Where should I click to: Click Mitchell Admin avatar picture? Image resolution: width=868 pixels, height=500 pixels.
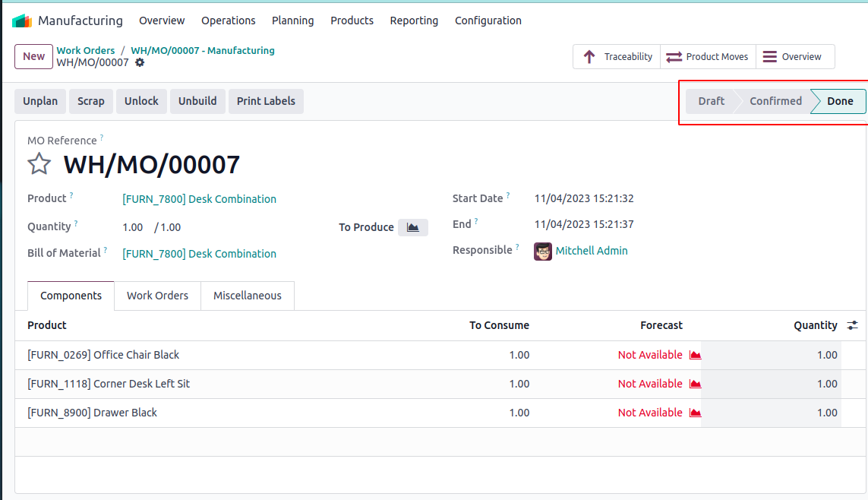(x=542, y=251)
